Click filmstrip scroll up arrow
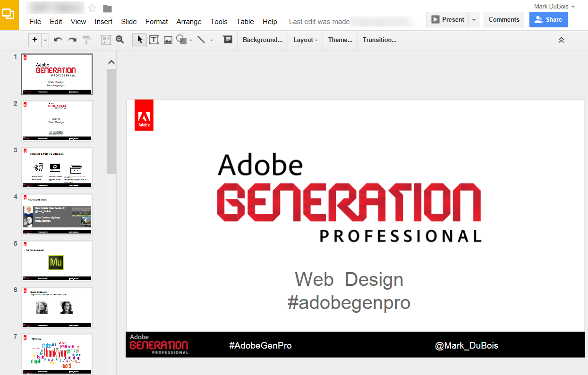Image resolution: width=588 pixels, height=375 pixels. point(111,62)
